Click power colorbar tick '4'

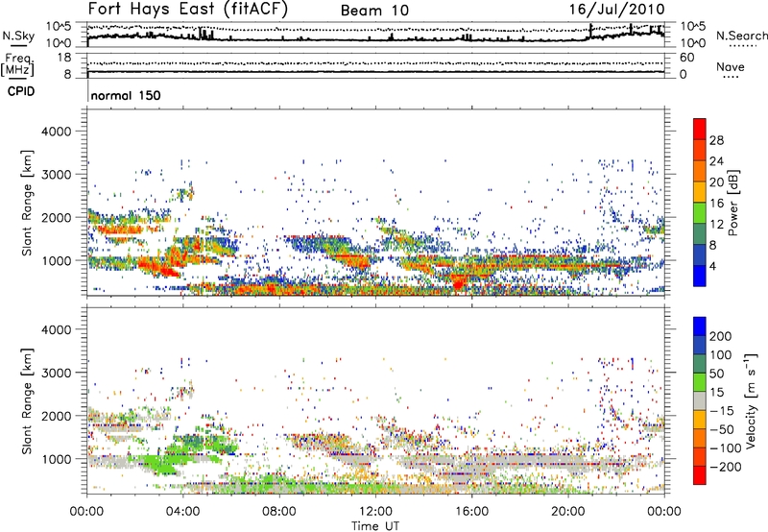coord(712,266)
